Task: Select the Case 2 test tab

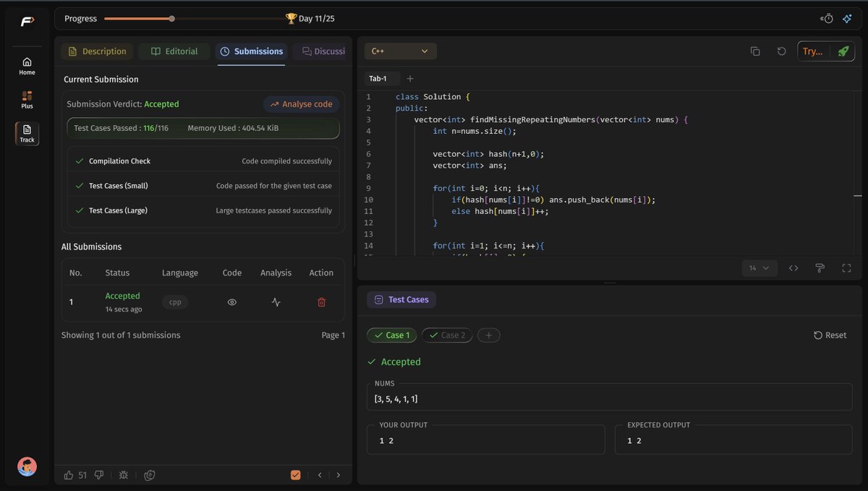Action: click(x=447, y=336)
